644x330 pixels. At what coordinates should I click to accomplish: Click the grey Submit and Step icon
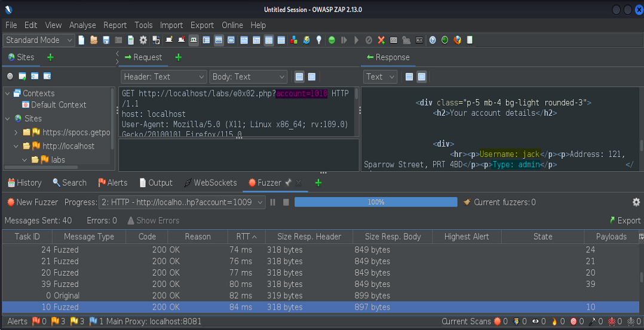click(x=344, y=40)
